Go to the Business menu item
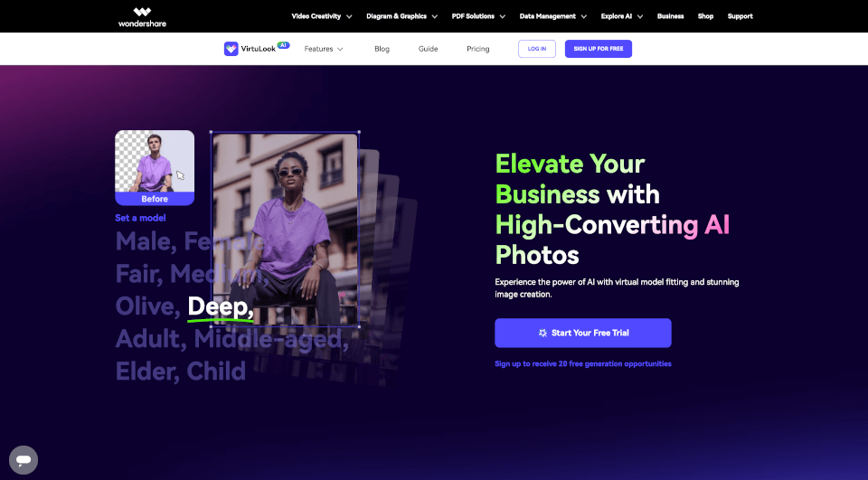The image size is (868, 480). (x=670, y=16)
